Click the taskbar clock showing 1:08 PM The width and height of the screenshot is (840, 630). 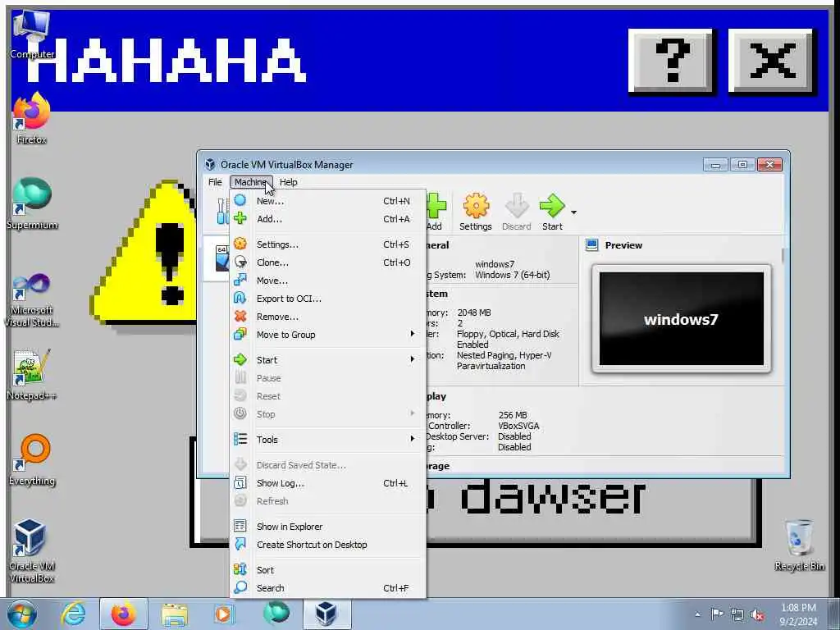point(798,614)
